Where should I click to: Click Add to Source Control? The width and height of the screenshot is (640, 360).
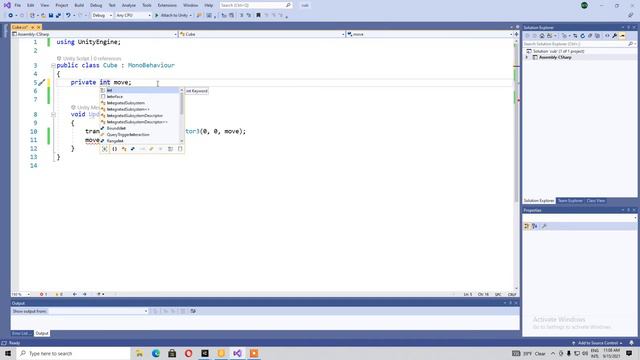(x=597, y=343)
